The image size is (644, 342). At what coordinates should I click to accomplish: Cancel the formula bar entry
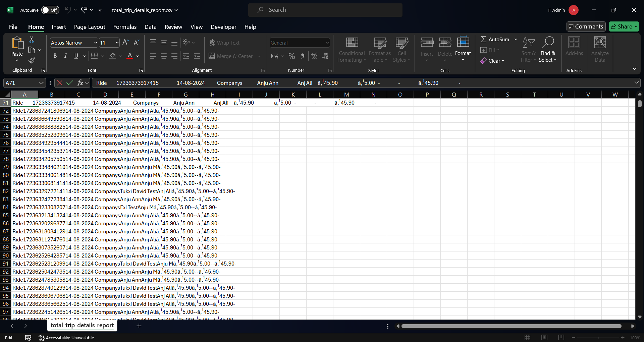60,83
